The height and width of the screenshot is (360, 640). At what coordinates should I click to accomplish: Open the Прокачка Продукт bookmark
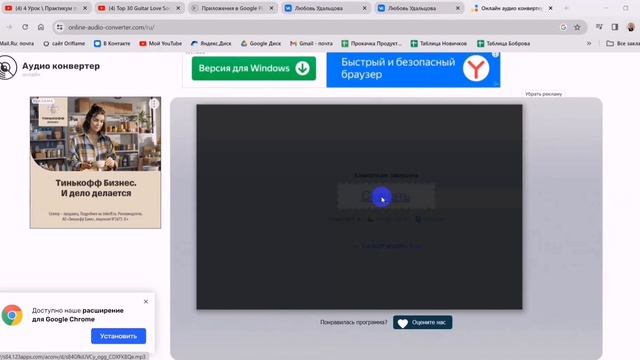tap(372, 43)
